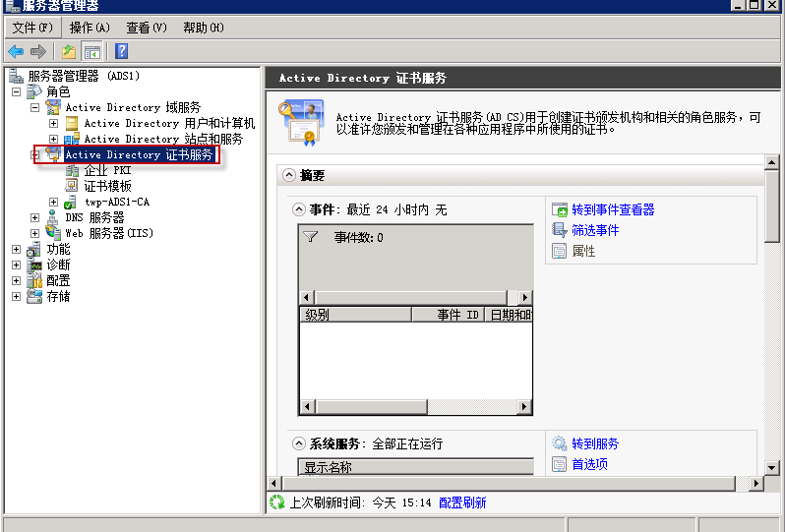Click the 证书模板 icon

click(72, 186)
